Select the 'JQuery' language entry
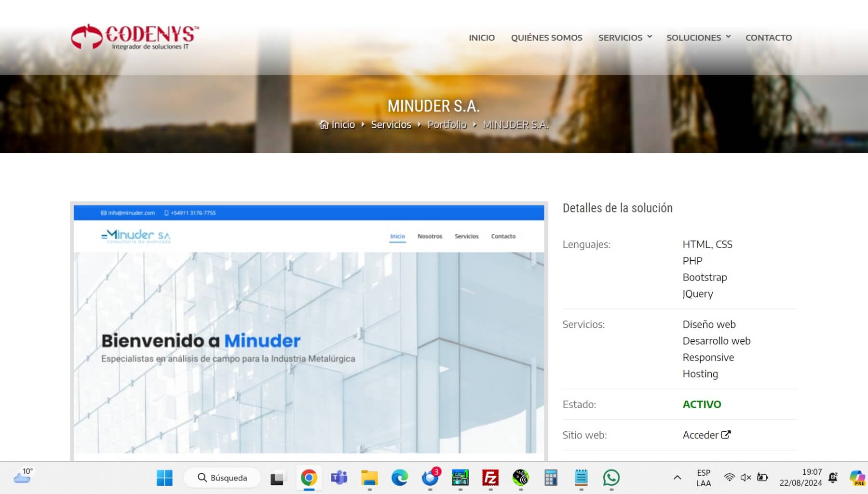The width and height of the screenshot is (868, 494). point(698,294)
